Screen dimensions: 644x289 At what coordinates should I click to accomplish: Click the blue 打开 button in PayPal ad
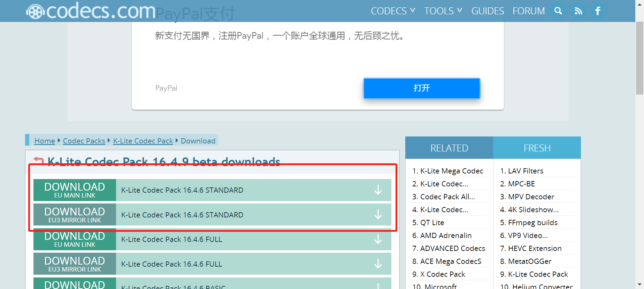click(x=422, y=88)
